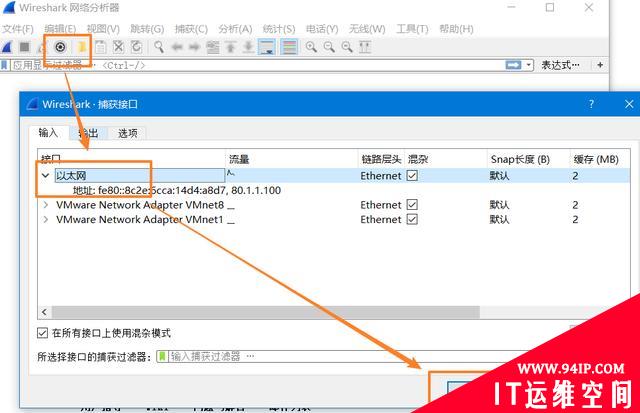Open the 无线(W) menu
Image resolution: width=640 pixels, height=413 pixels.
(367, 29)
